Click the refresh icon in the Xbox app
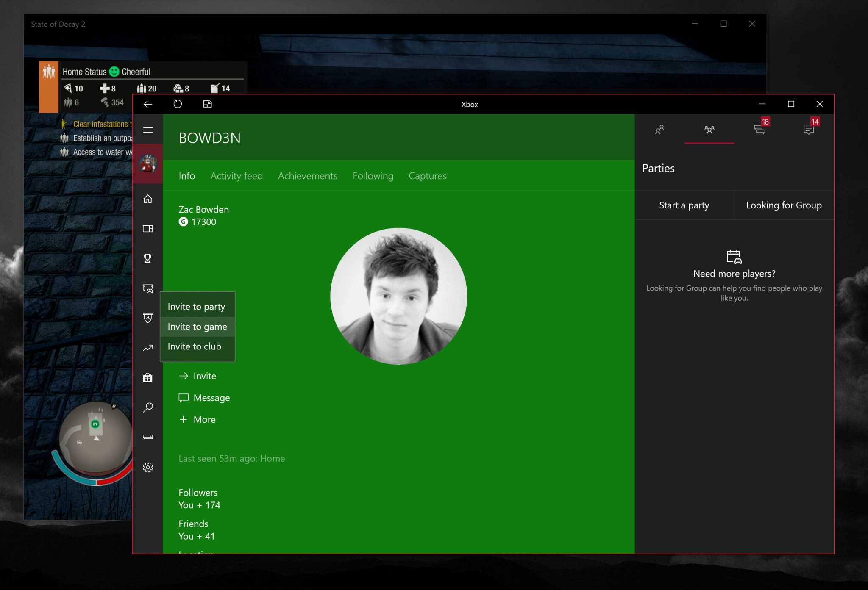868x590 pixels. click(178, 104)
